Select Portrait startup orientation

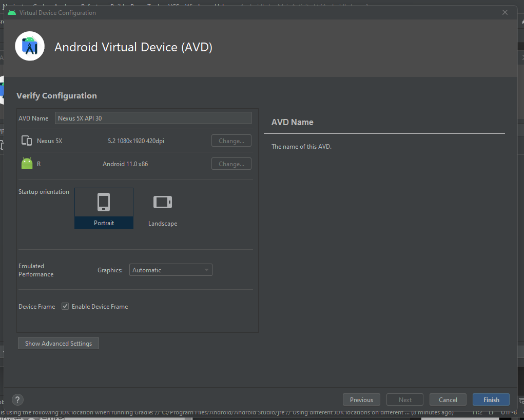pos(104,208)
